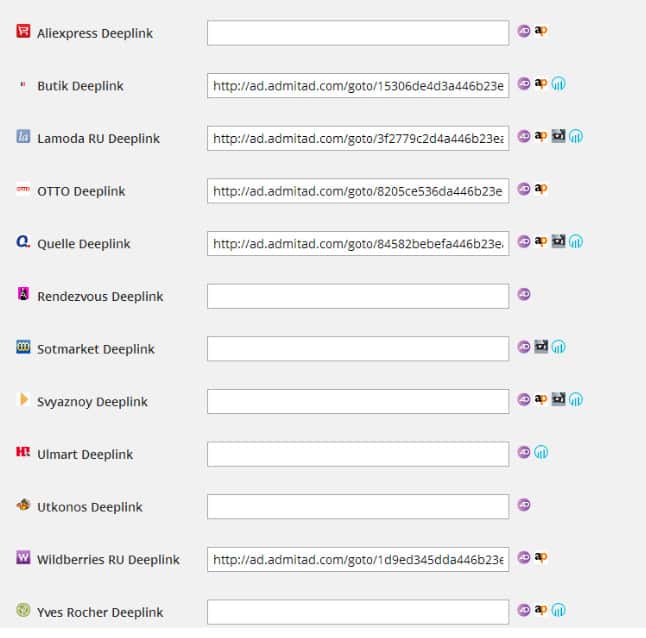Click the blue bars icon in Ulmart row

click(541, 452)
